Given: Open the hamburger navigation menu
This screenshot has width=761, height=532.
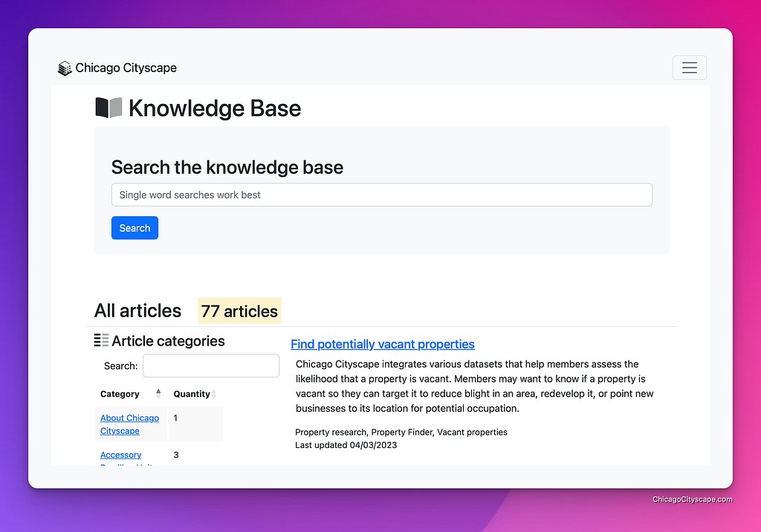Looking at the screenshot, I should [689, 68].
